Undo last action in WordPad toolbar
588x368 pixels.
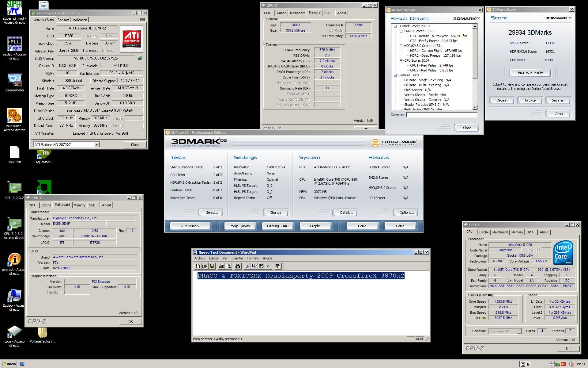(269, 266)
